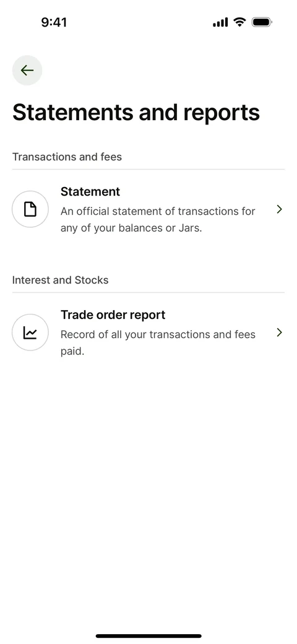Tap the 9:41 clock in status bar

(x=54, y=22)
